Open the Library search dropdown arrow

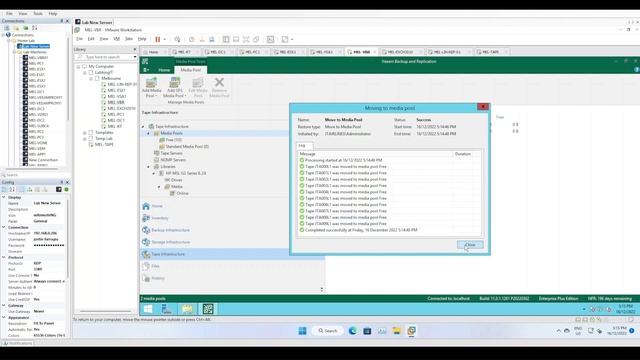point(135,57)
